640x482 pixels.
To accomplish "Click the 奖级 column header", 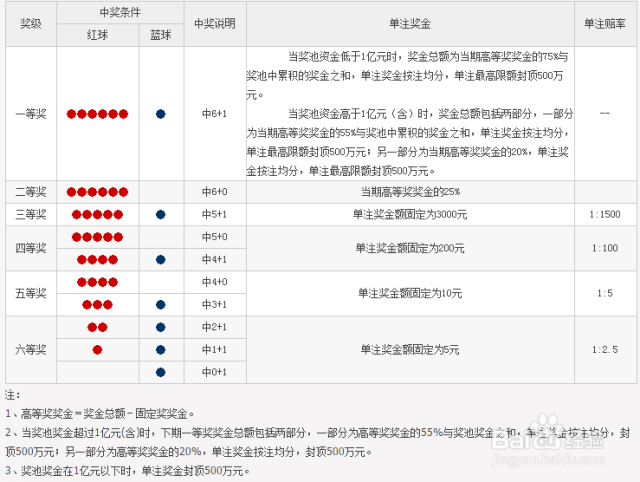I will [x=31, y=24].
